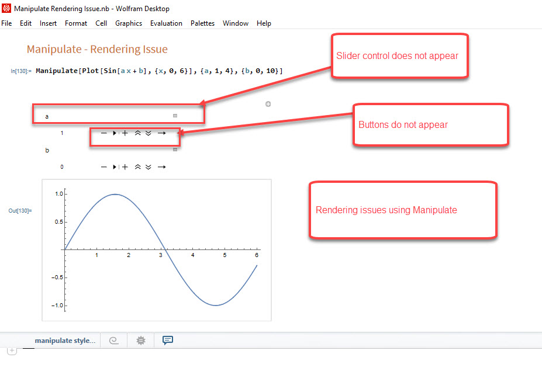The image size is (542, 392).
Task: Open the Edit menu
Action: [x=26, y=23]
